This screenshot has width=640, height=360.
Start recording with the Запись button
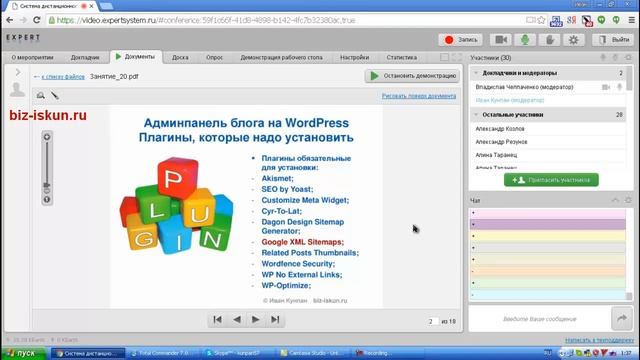[460, 40]
